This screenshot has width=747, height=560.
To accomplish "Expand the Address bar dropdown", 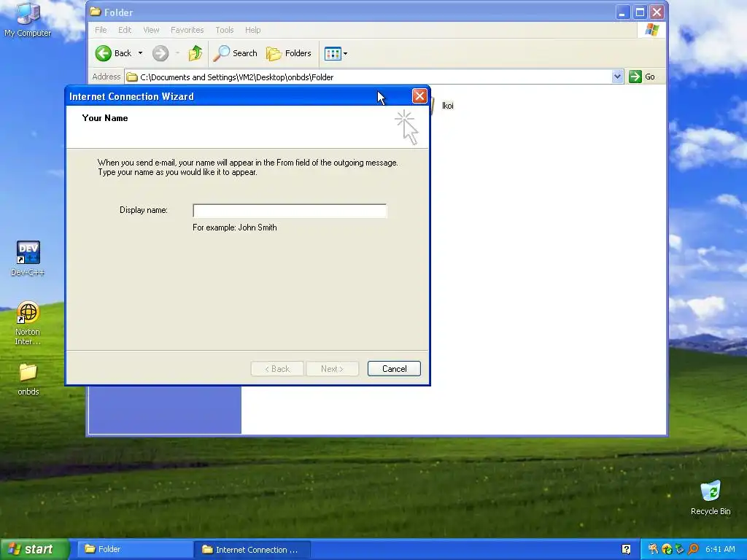I will click(x=617, y=77).
